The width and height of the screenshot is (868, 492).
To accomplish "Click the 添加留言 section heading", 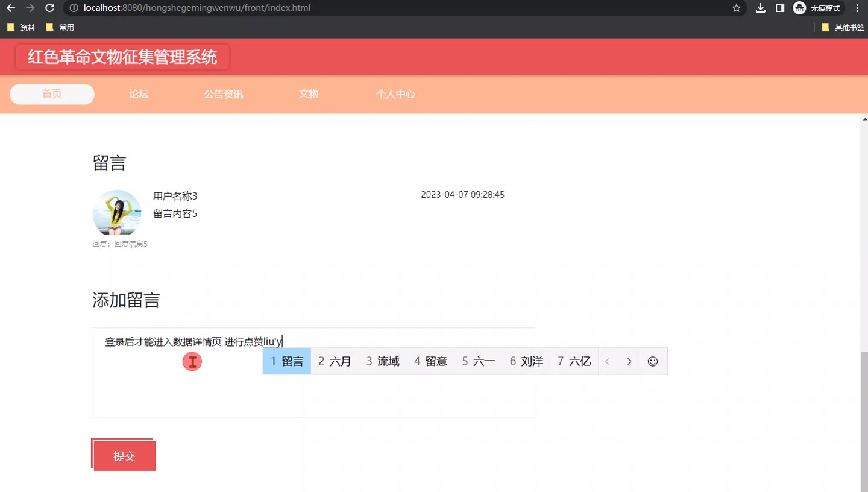I will pyautogui.click(x=126, y=300).
